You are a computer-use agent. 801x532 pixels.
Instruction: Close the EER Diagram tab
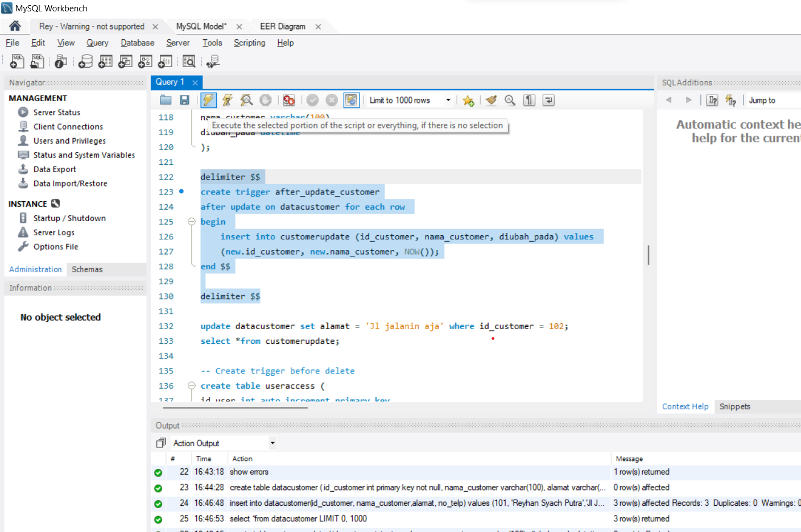318,27
